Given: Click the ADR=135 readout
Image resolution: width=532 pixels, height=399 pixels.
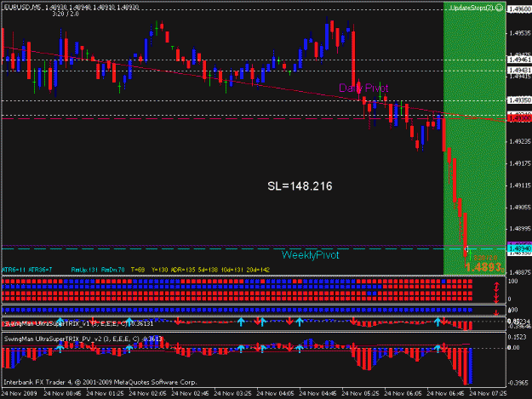Looking at the screenshot, I should pyautogui.click(x=183, y=270).
